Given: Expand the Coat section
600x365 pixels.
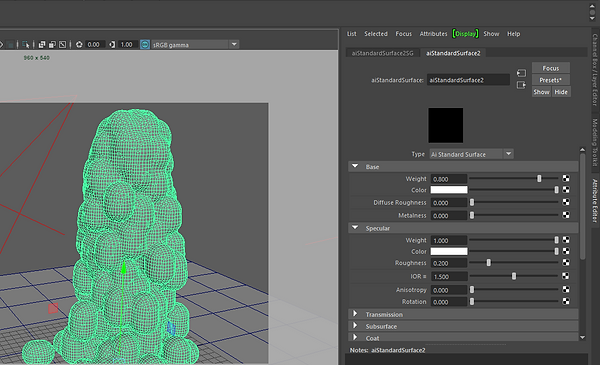Looking at the screenshot, I should tap(355, 337).
